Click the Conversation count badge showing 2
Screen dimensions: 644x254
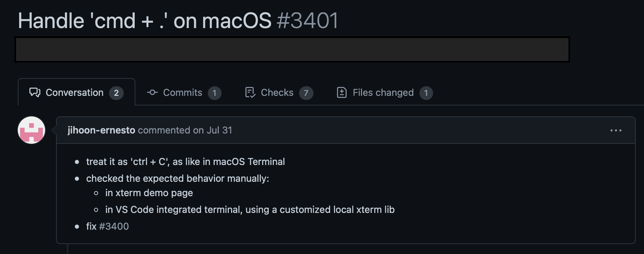(x=116, y=93)
